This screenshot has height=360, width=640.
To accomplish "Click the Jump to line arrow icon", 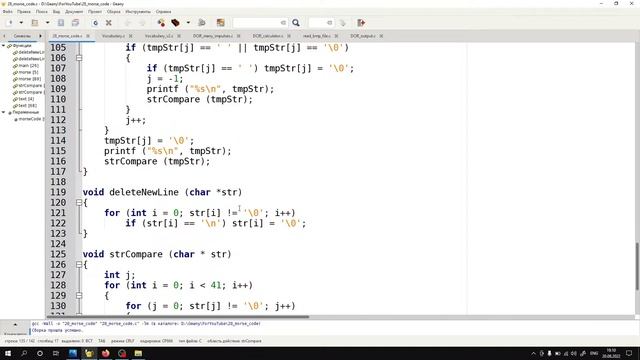I will pos(343,23).
